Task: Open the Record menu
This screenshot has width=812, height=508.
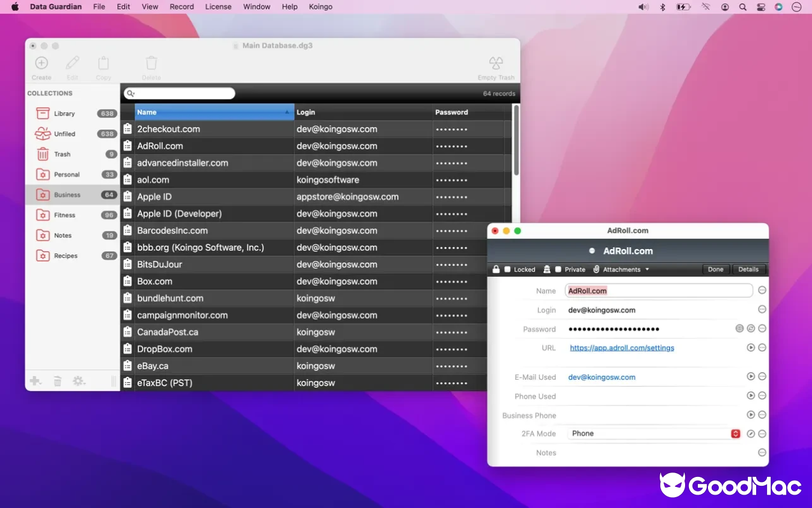Action: coord(181,7)
